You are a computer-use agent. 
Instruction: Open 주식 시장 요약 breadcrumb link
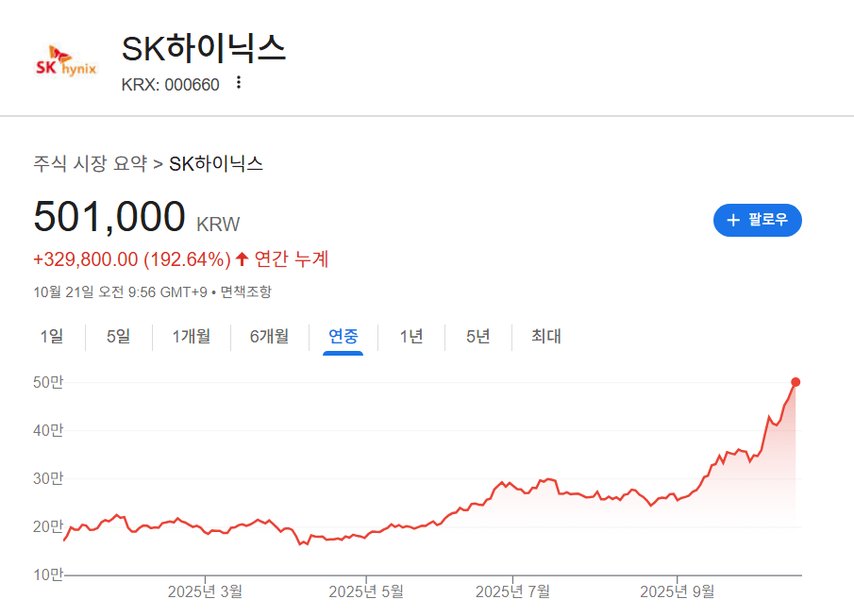coord(90,163)
